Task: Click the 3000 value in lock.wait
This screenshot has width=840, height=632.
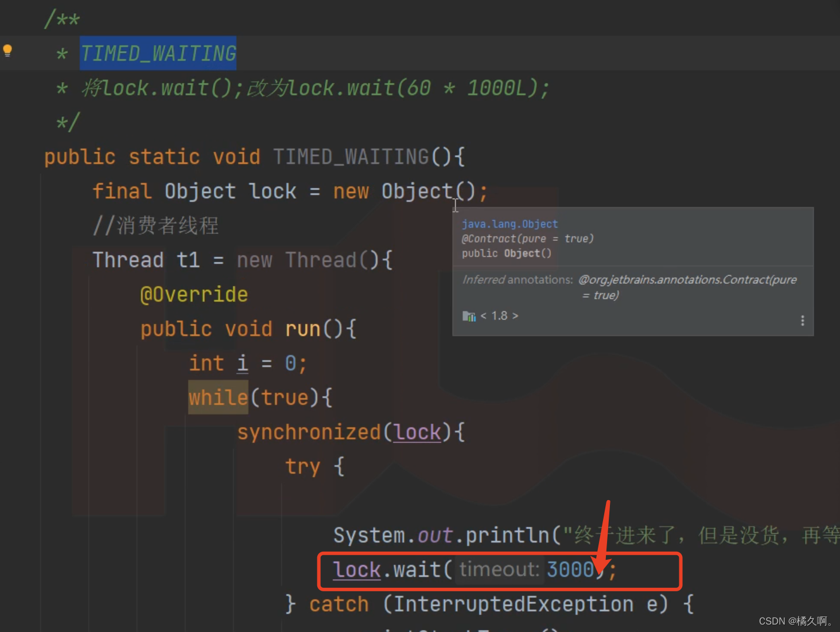Action: click(x=570, y=569)
